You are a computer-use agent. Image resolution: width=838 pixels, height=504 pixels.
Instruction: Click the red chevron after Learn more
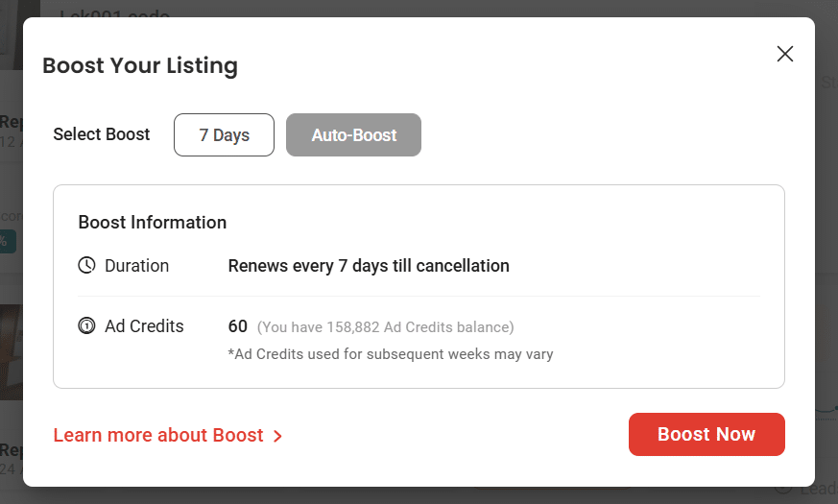coord(277,437)
